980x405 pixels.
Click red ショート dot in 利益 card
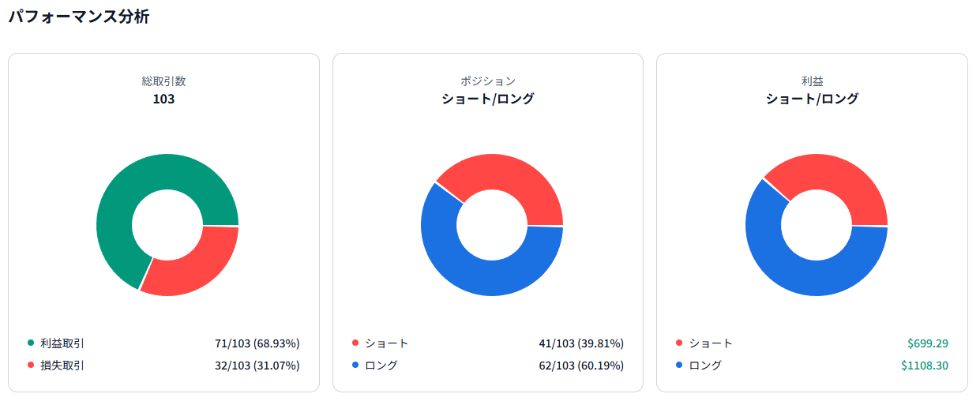click(x=679, y=343)
